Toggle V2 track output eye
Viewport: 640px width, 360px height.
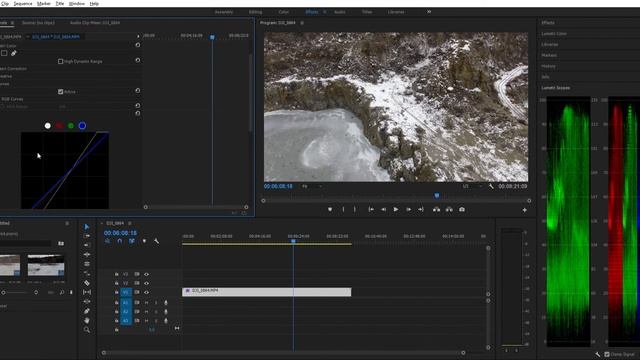[x=146, y=283]
